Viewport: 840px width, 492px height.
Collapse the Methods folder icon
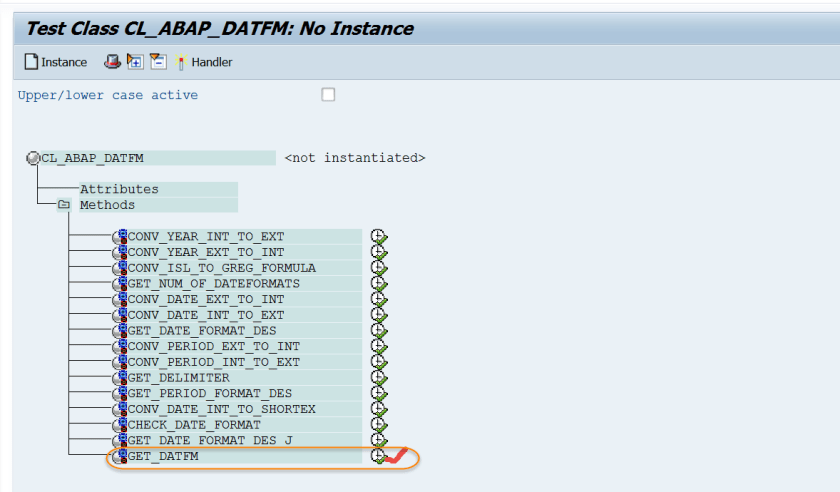[x=64, y=205]
